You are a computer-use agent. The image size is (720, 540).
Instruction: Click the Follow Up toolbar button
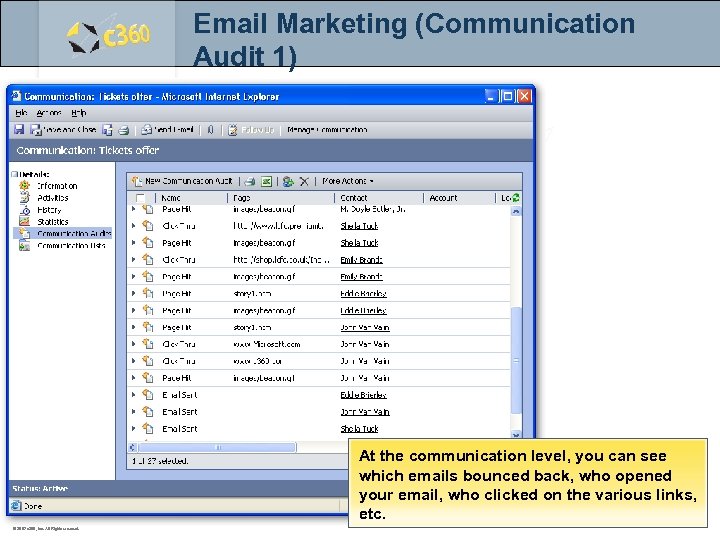pos(251,130)
